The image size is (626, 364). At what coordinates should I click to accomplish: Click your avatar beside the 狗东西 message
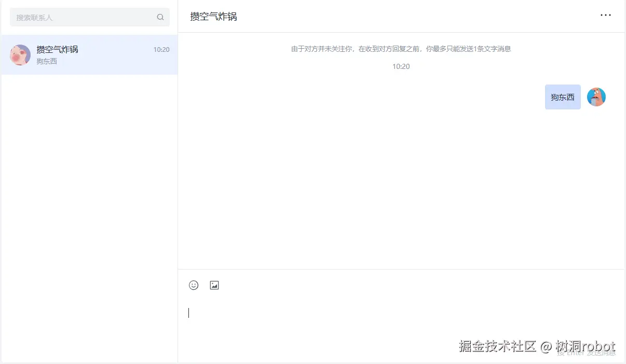[596, 96]
